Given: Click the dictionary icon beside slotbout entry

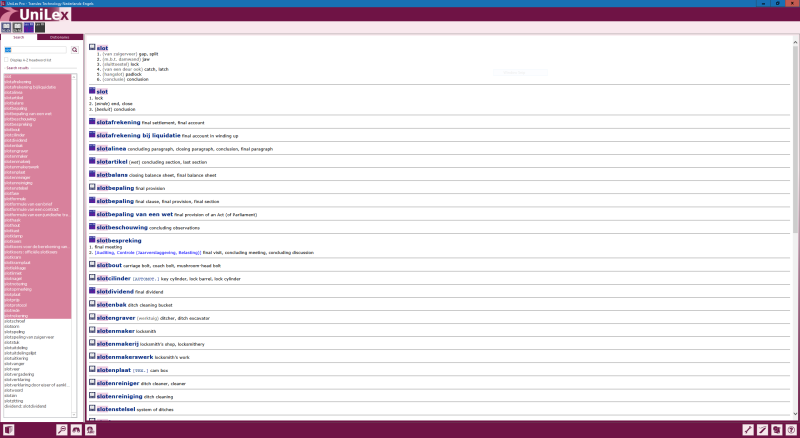Looking at the screenshot, I should click(92, 264).
